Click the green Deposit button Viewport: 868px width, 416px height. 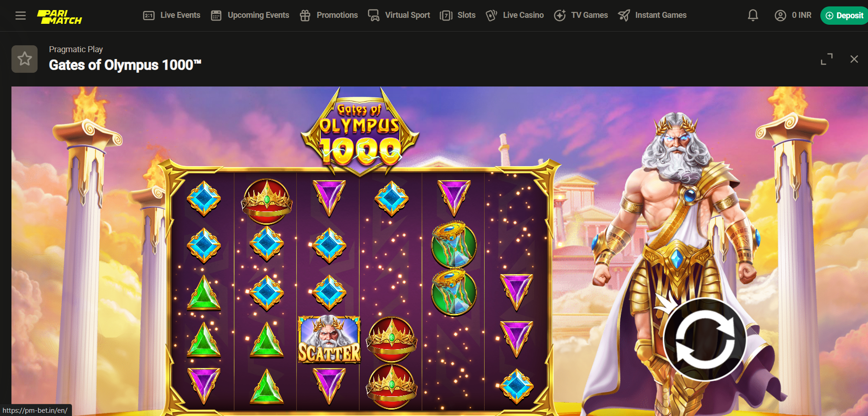pyautogui.click(x=844, y=16)
